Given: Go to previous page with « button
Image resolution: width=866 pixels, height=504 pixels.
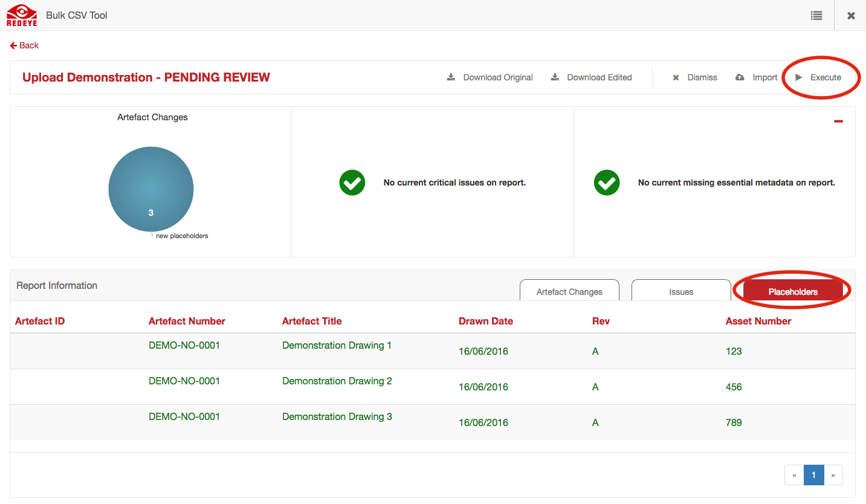Looking at the screenshot, I should tap(794, 475).
